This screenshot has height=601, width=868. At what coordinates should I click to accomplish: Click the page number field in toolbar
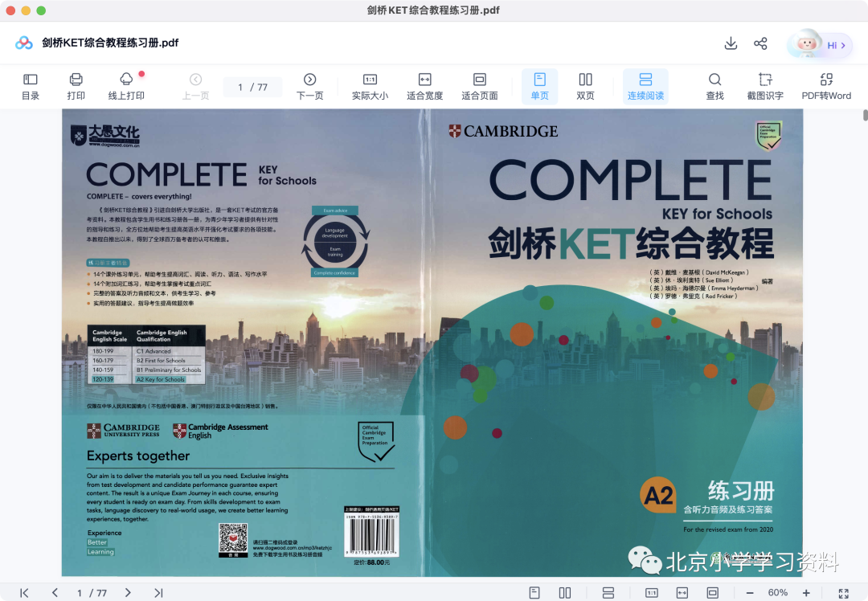[x=253, y=87]
